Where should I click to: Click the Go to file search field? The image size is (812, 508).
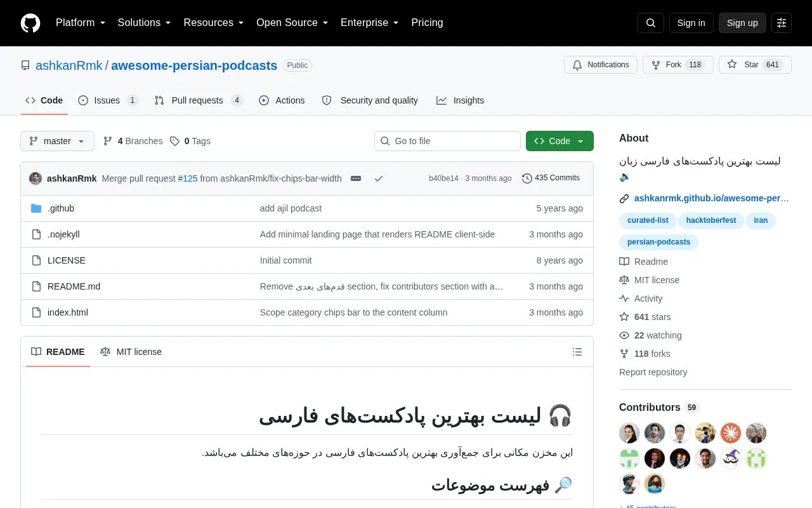pos(447,141)
